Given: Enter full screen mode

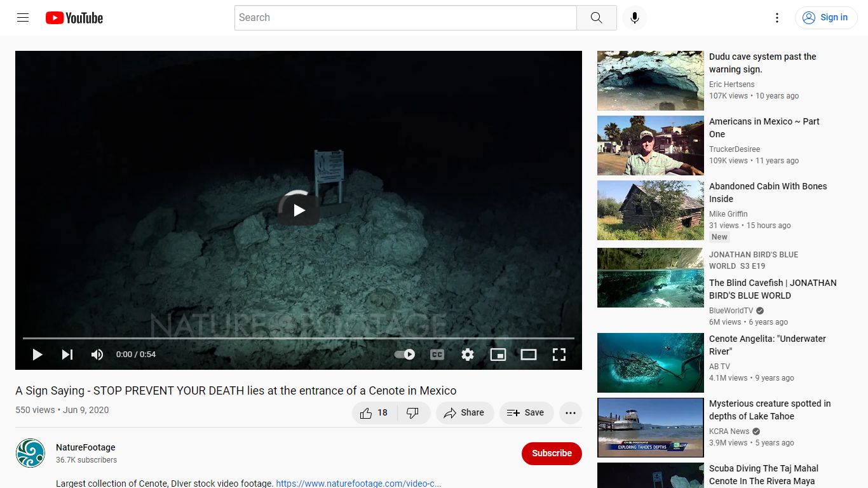Looking at the screenshot, I should (x=559, y=355).
